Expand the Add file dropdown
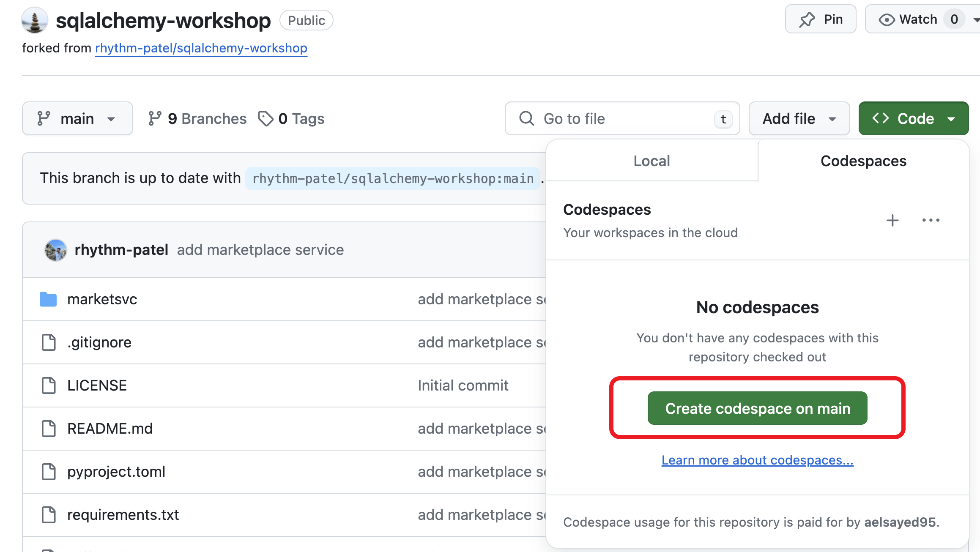The height and width of the screenshot is (552, 980). (x=799, y=119)
